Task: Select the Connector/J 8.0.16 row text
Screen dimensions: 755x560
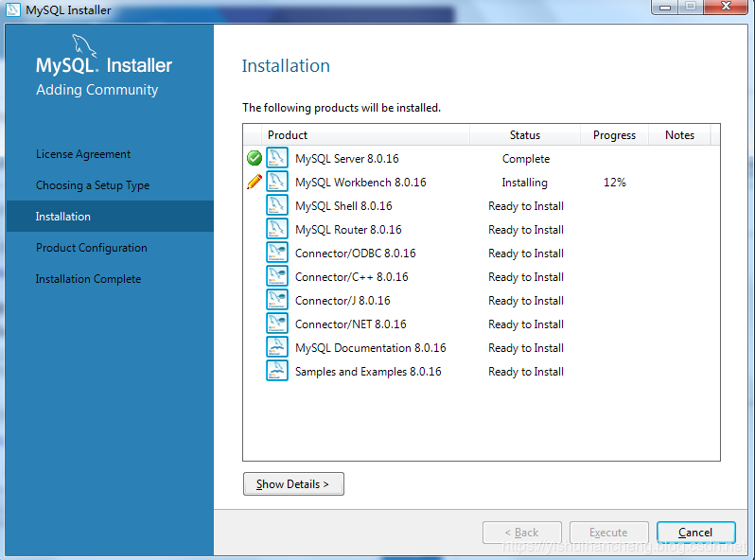Action: click(342, 300)
